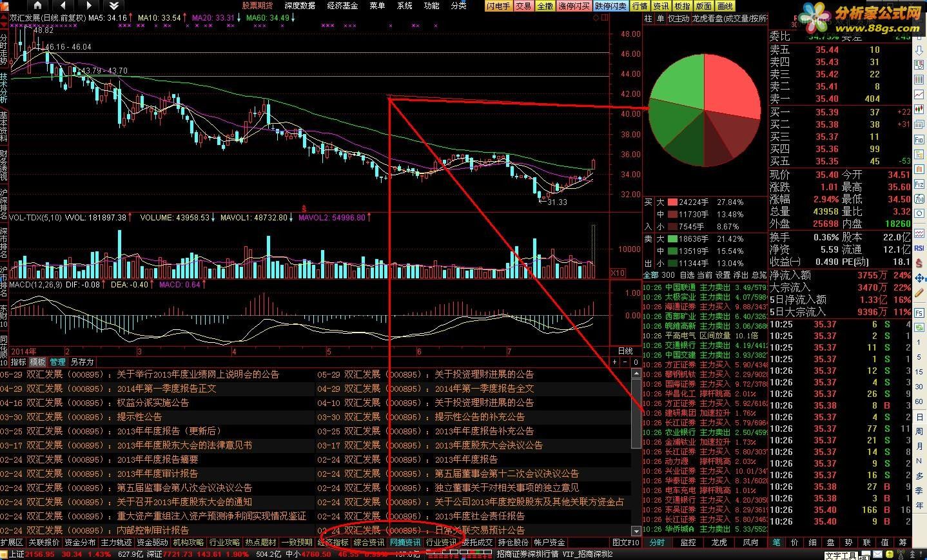
Task: Open the 股票期货 menu
Action: (257, 6)
